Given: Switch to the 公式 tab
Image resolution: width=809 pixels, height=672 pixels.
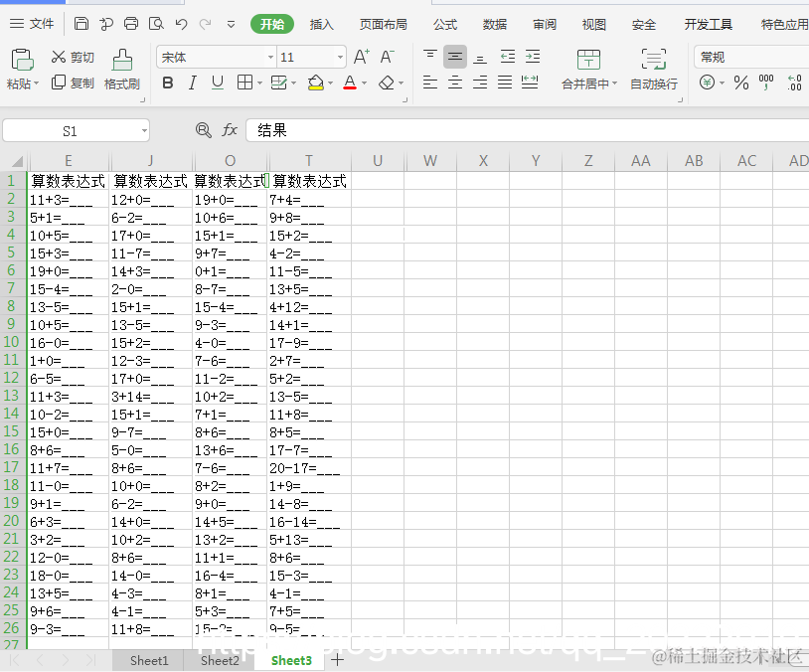Looking at the screenshot, I should [445, 24].
